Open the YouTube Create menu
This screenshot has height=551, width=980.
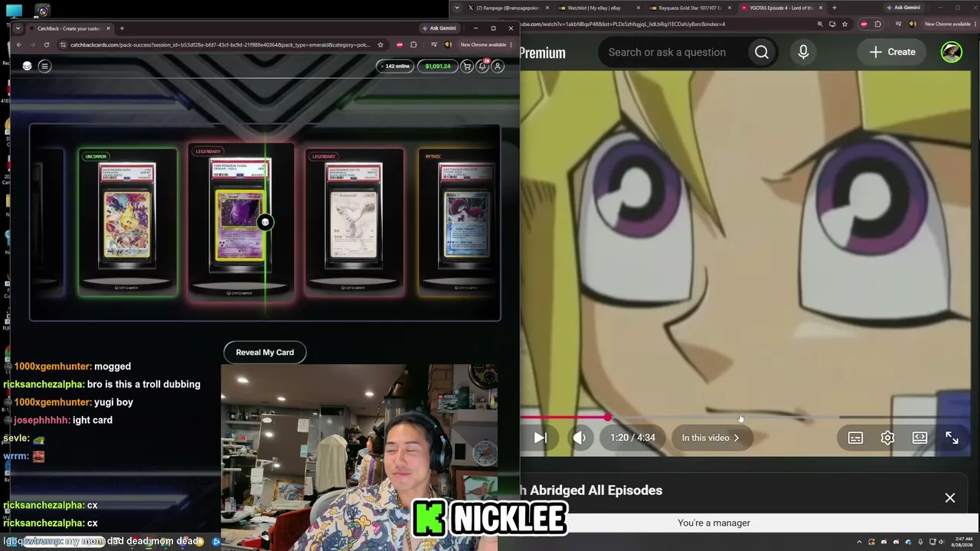click(892, 52)
